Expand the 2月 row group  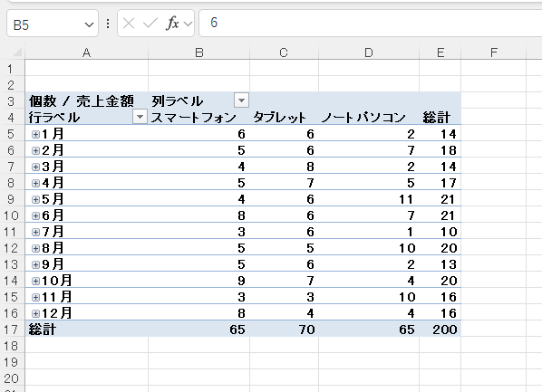(35, 150)
